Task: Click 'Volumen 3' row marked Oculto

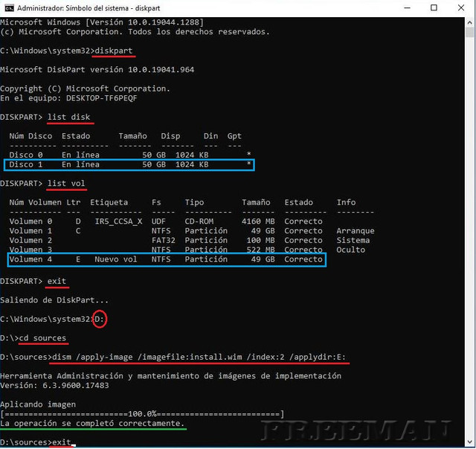Action: 187,249
